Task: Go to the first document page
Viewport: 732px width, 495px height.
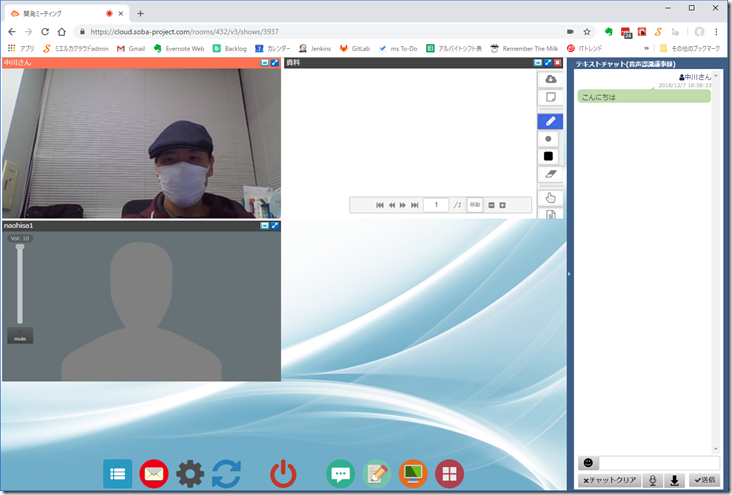Action: coord(380,205)
